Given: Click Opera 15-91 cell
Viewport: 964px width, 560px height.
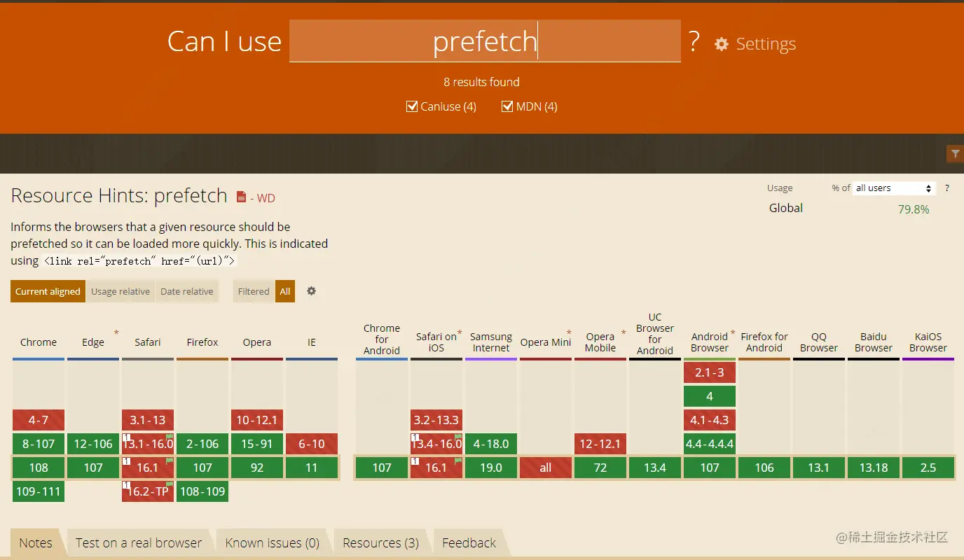Looking at the screenshot, I should click(x=257, y=444).
